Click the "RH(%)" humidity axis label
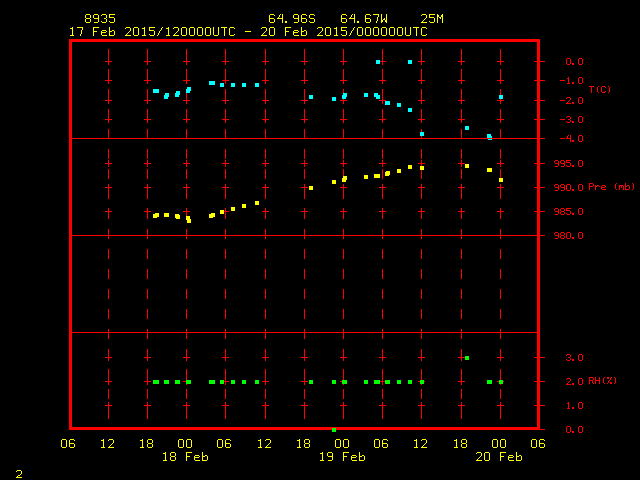The height and width of the screenshot is (480, 640). (x=602, y=381)
